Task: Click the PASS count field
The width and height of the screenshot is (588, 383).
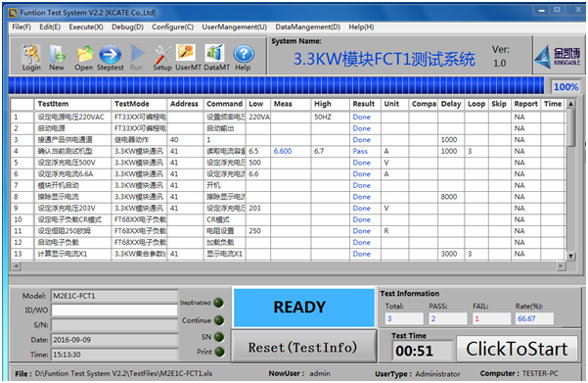Action: [x=448, y=318]
